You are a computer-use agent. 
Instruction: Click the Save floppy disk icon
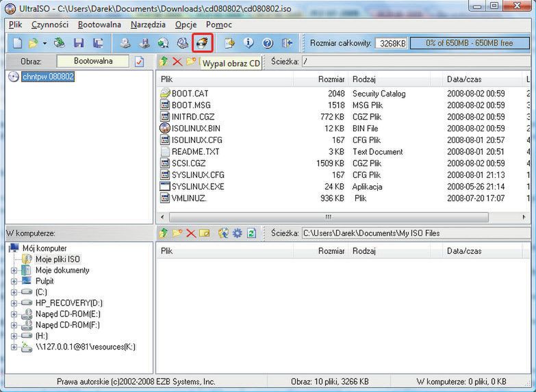tap(79, 43)
